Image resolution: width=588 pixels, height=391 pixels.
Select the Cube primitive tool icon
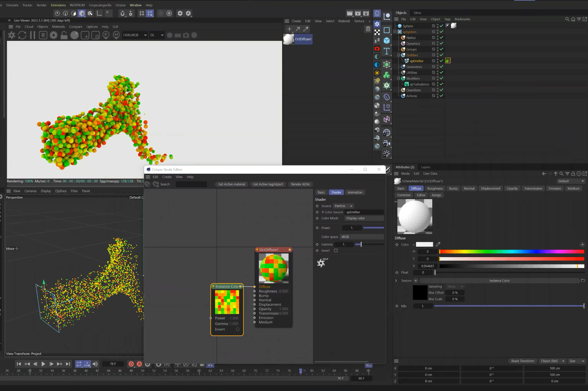coord(387,41)
